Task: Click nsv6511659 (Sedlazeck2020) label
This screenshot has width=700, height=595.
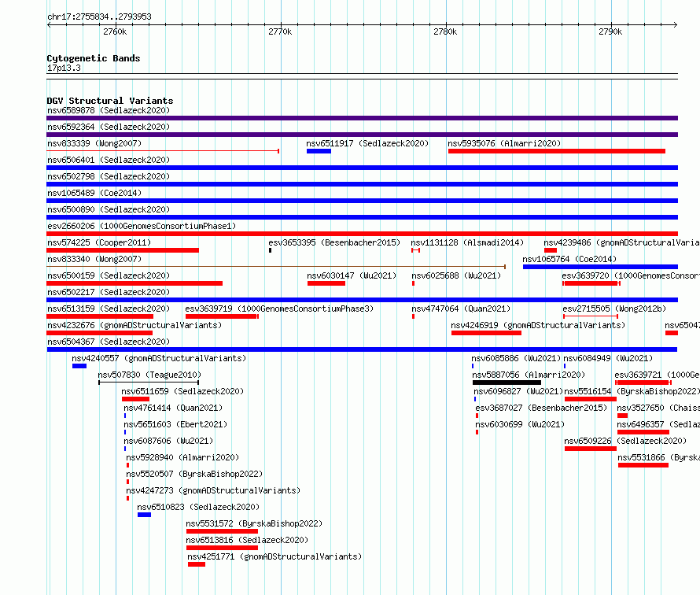Action: coord(182,391)
